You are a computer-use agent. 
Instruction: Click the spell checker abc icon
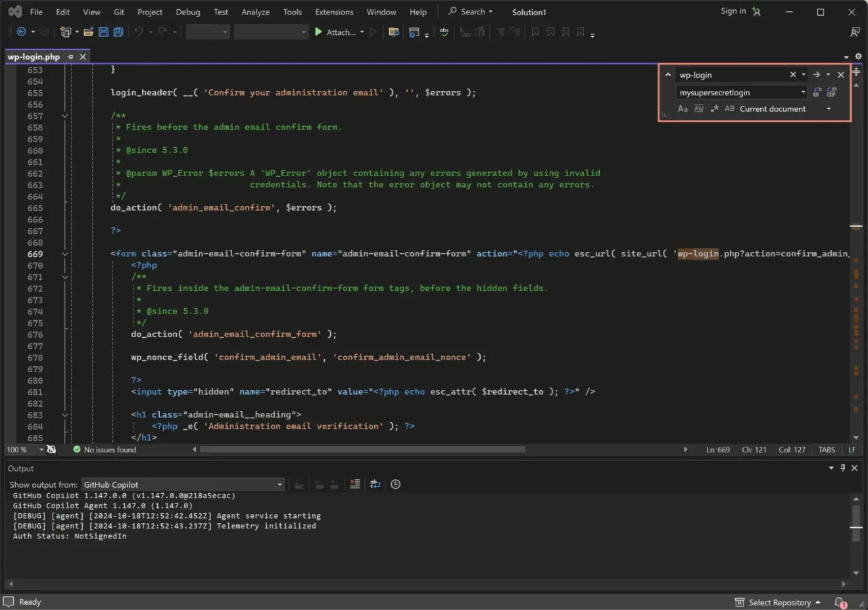(445, 32)
